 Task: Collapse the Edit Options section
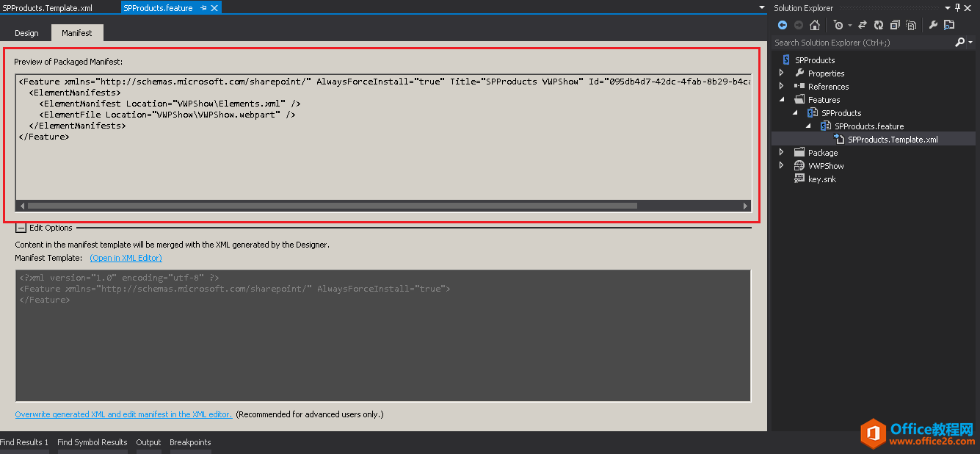[x=21, y=228]
